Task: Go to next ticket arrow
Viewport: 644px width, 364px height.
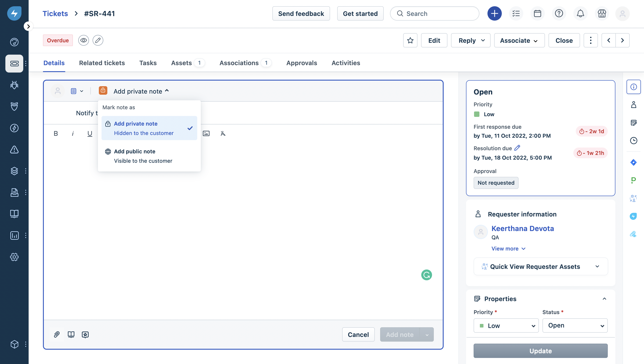Action: tap(623, 40)
